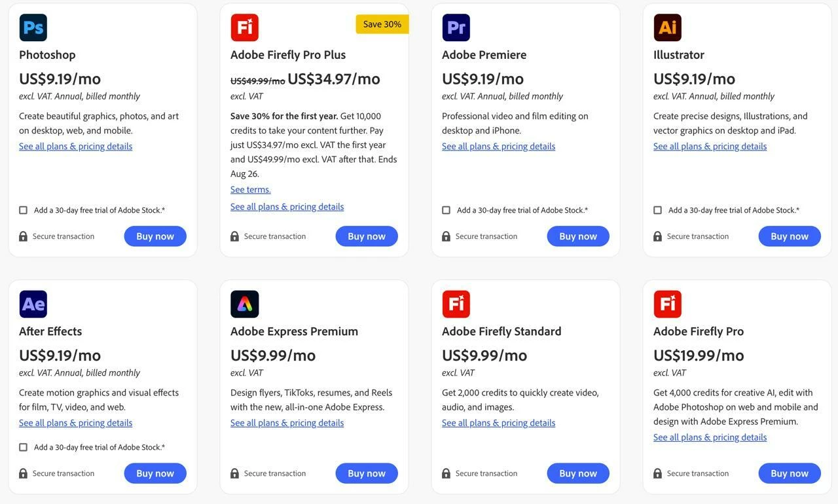The width and height of the screenshot is (838, 504).
Task: View plans & pricing details for Firefly Pro
Action: [710, 437]
